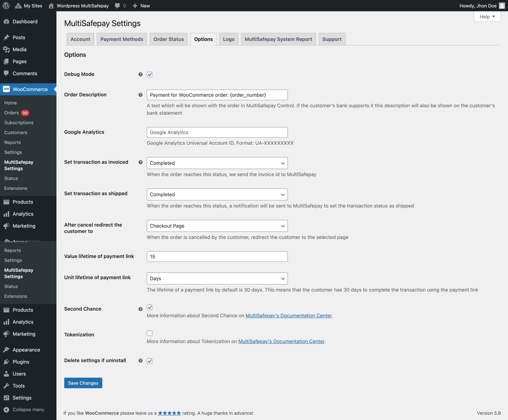Screen dimensions: 508x420
Task: Open the Pages icon in sidebar
Action: [6, 61]
